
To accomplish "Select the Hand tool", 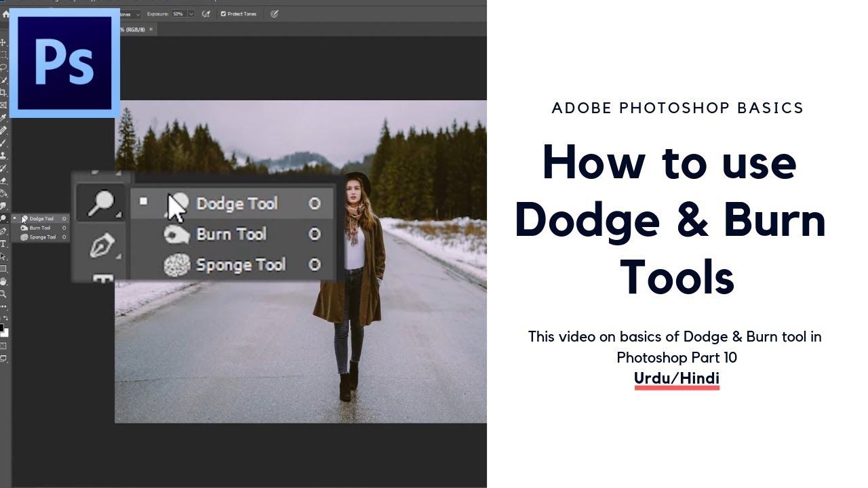I will (3, 281).
